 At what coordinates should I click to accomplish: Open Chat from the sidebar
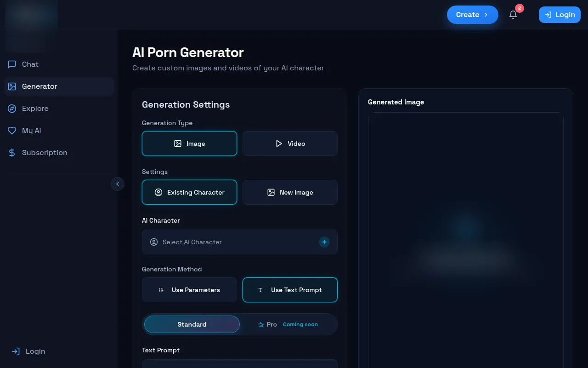coord(59,64)
